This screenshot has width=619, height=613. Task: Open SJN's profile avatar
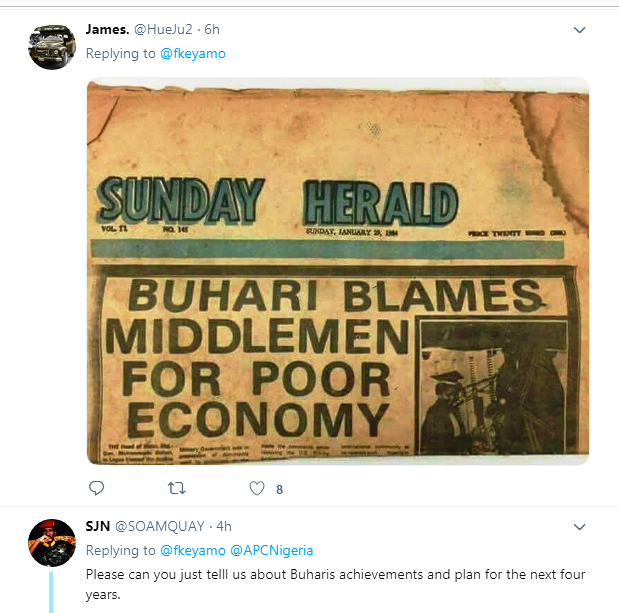tap(51, 543)
